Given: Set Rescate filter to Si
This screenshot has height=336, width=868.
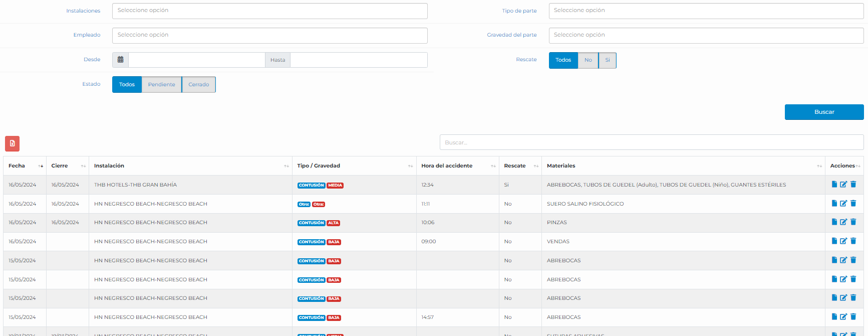Looking at the screenshot, I should (608, 60).
